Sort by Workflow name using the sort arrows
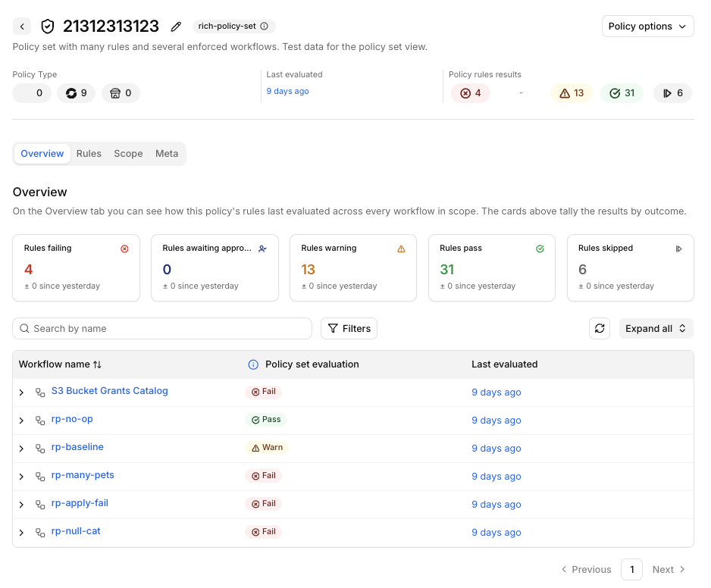This screenshot has width=711, height=588. click(x=97, y=364)
